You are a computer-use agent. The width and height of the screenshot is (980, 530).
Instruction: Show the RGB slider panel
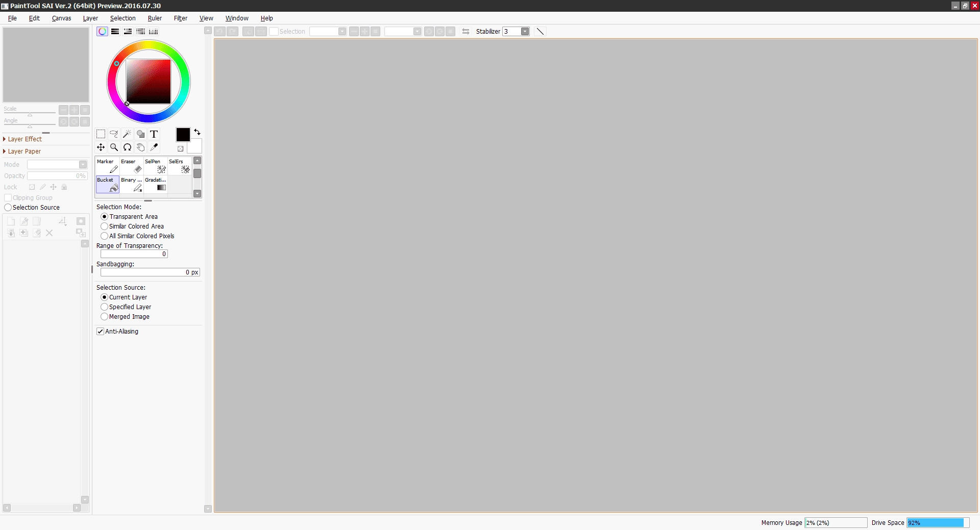click(x=115, y=32)
